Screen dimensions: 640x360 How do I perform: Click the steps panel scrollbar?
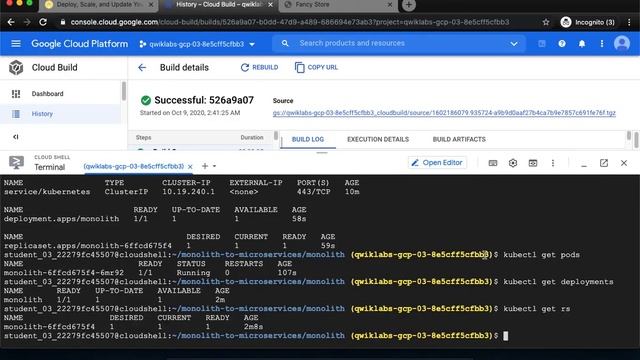276,135
